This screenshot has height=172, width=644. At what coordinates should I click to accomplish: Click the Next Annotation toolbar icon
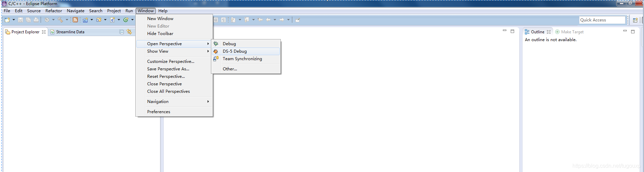coord(233,20)
